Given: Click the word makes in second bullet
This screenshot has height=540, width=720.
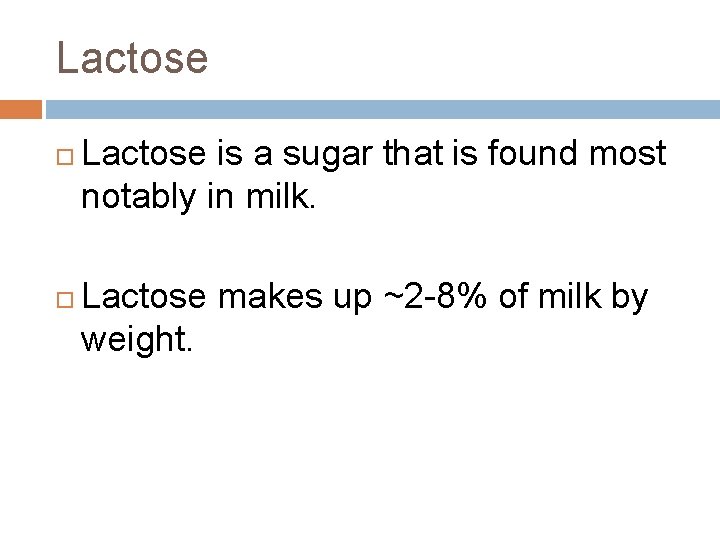Looking at the screenshot, I should coord(270,296).
